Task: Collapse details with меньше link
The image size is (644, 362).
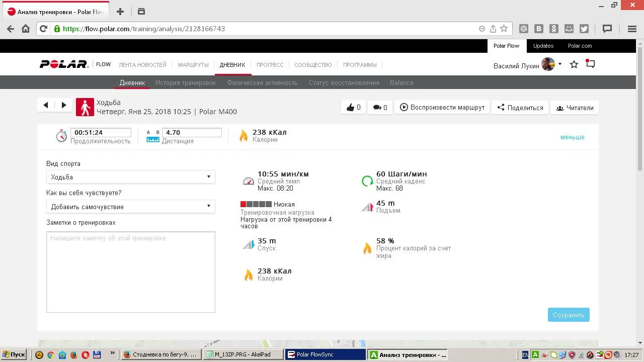Action: coord(572,137)
